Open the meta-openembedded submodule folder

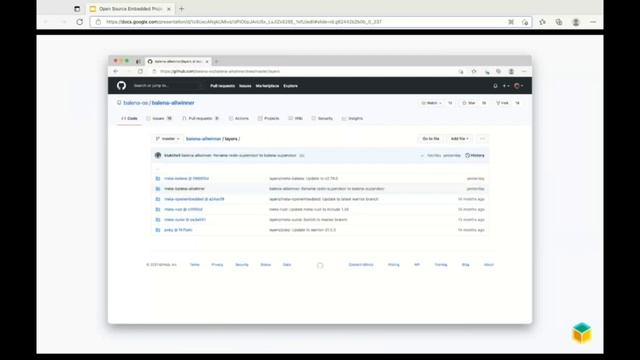[x=194, y=199]
